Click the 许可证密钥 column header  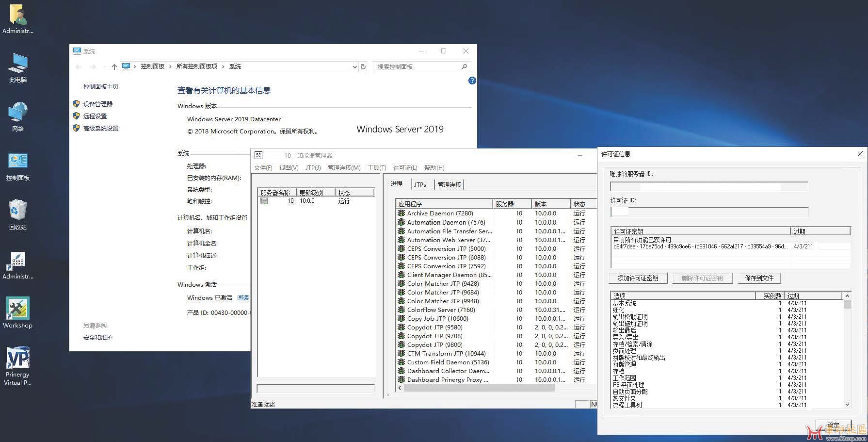[701, 231]
